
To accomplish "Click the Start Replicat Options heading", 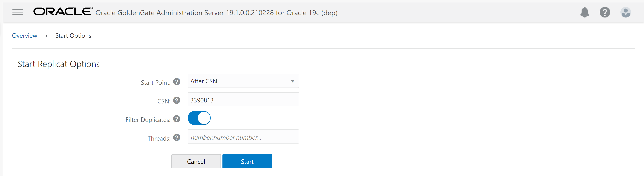I will (x=59, y=64).
